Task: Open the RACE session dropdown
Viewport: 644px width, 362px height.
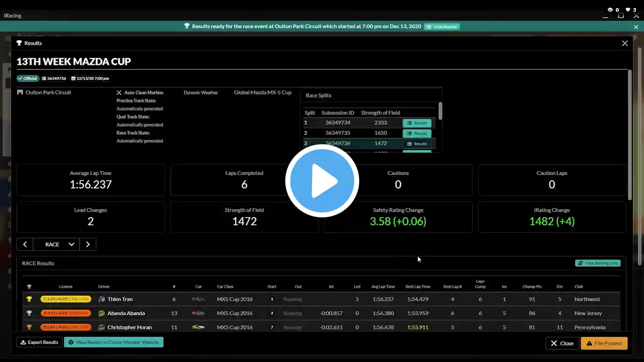Action: pyautogui.click(x=56, y=244)
